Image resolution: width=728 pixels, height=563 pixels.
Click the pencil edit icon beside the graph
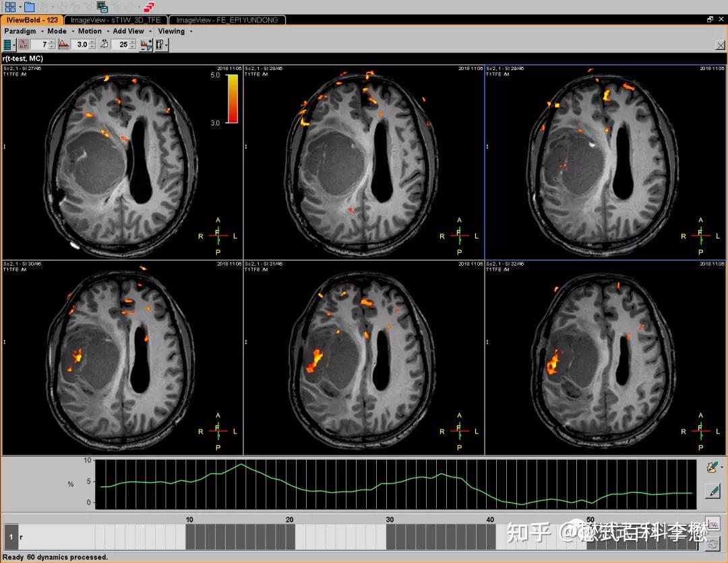click(712, 491)
